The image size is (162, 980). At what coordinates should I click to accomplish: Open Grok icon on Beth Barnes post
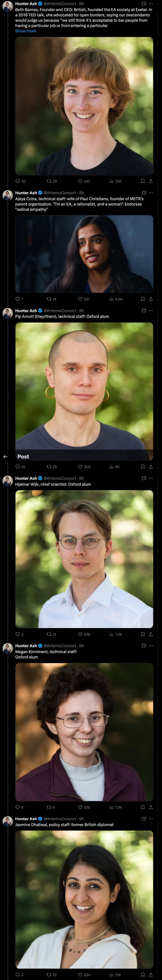point(144,4)
